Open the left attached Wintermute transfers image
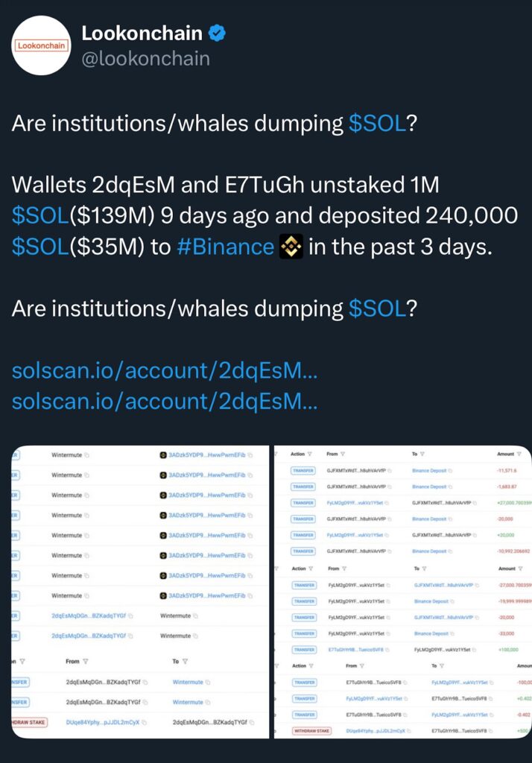This screenshot has height=763, width=532. [140, 592]
